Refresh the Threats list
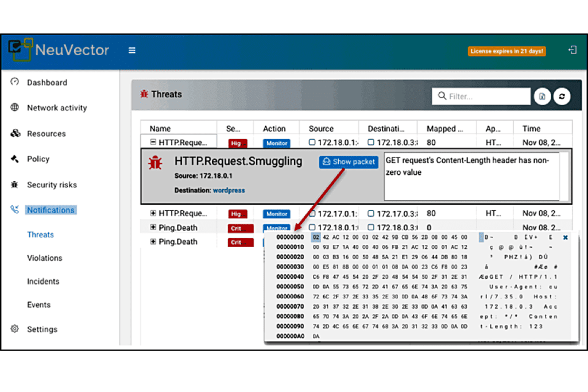Screen dimensions: 588x392 pyautogui.click(x=562, y=97)
